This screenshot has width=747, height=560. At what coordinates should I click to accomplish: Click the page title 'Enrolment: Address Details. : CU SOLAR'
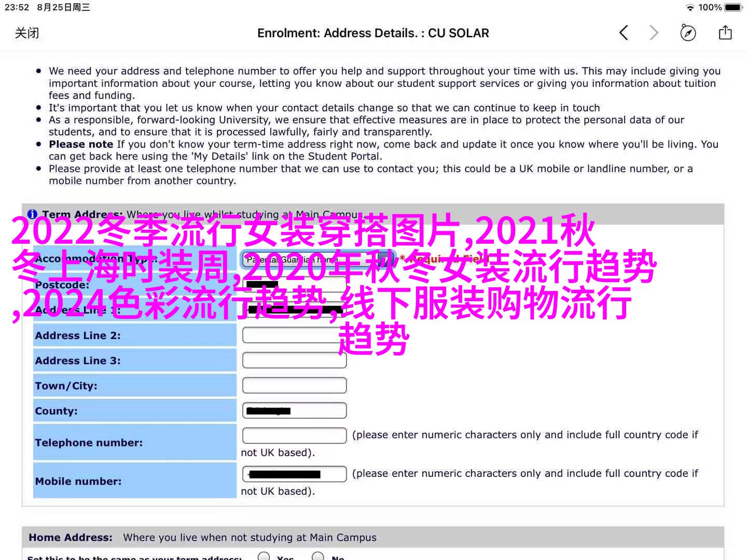373,33
